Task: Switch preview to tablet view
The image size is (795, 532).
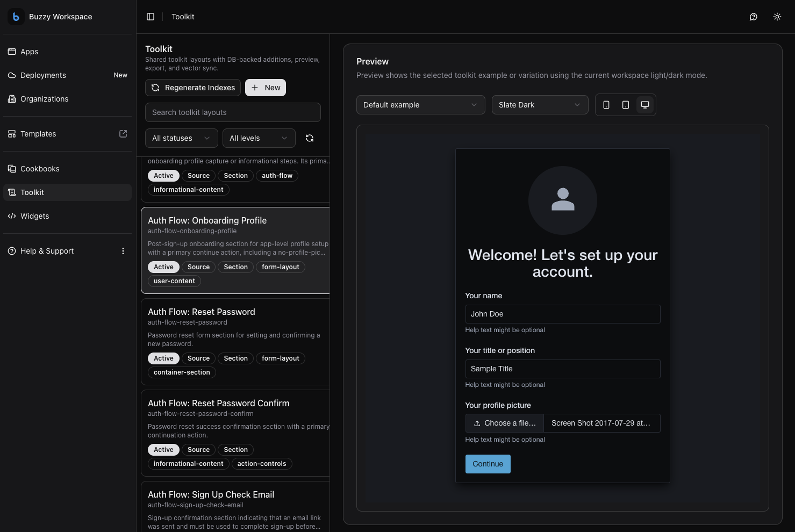Action: (x=626, y=105)
